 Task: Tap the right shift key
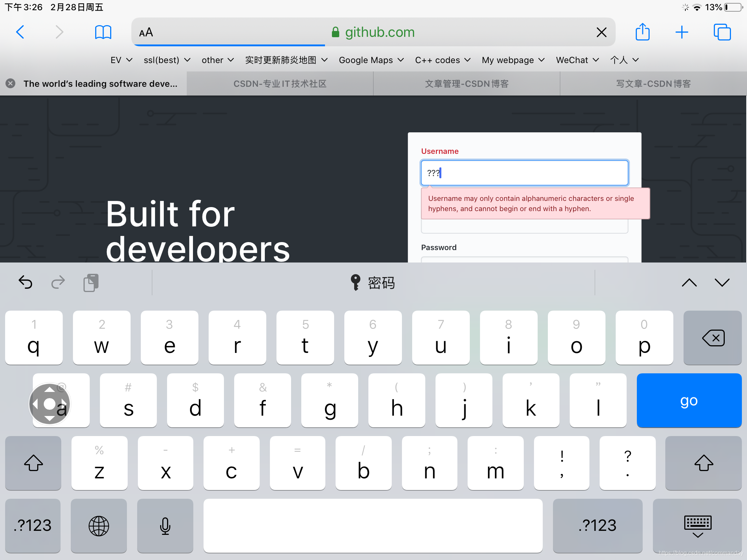point(704,463)
